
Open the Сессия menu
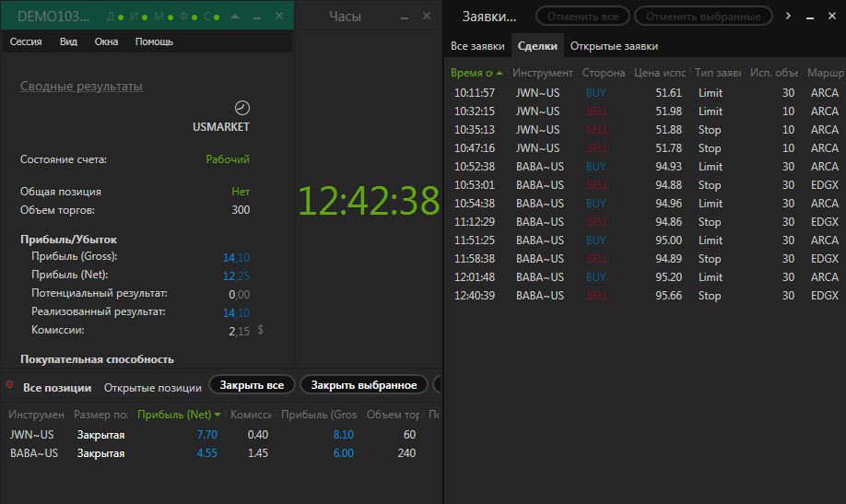coord(26,41)
